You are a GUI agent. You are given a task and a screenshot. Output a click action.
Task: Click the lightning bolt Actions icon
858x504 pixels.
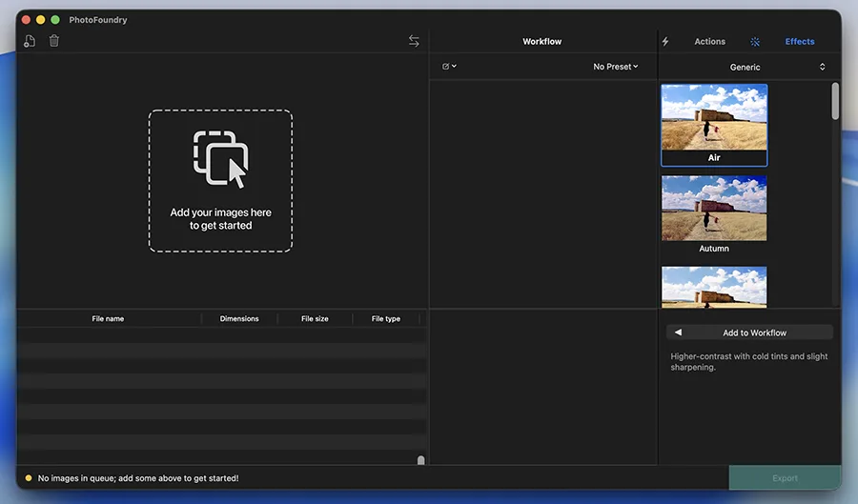(x=665, y=42)
